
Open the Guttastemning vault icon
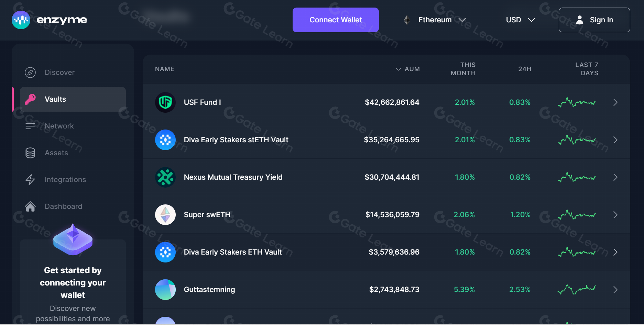click(x=165, y=290)
